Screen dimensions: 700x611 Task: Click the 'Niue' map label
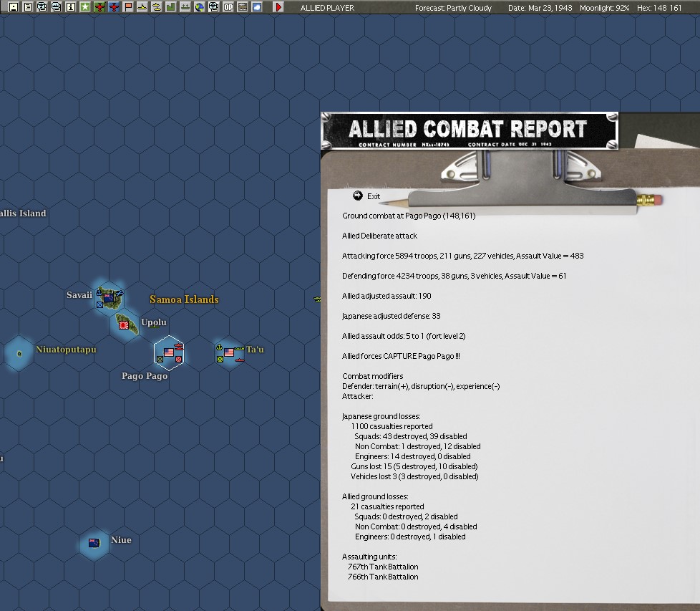[121, 539]
